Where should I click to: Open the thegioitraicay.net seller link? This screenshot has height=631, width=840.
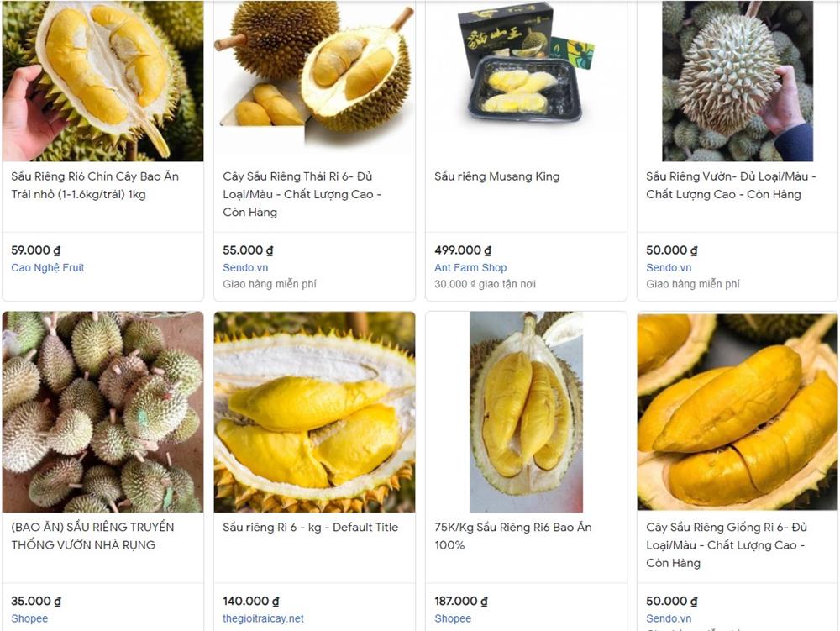pos(263,618)
